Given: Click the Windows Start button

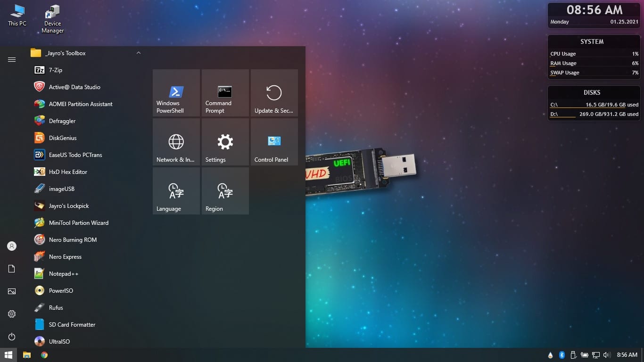Looking at the screenshot, I should [8, 355].
